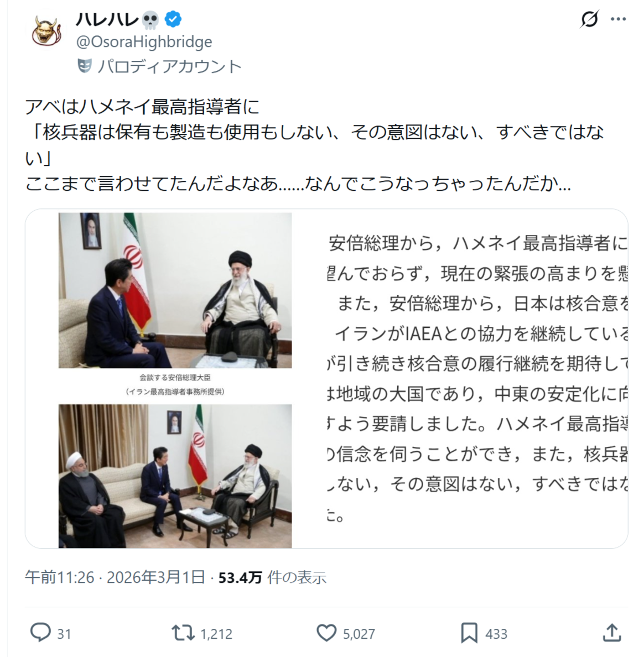The height and width of the screenshot is (657, 644).
Task: Click the share upload icon
Action: coord(612,632)
